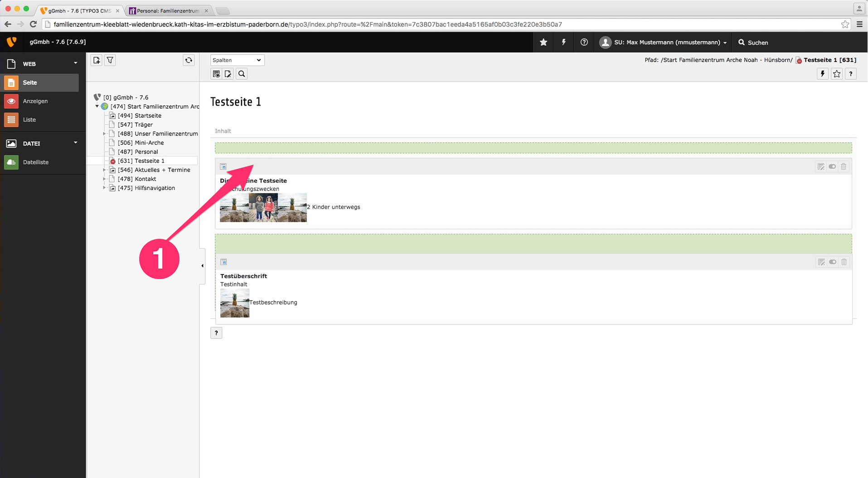Switch to the Personal: Familienzentrum browser tab

tap(168, 10)
